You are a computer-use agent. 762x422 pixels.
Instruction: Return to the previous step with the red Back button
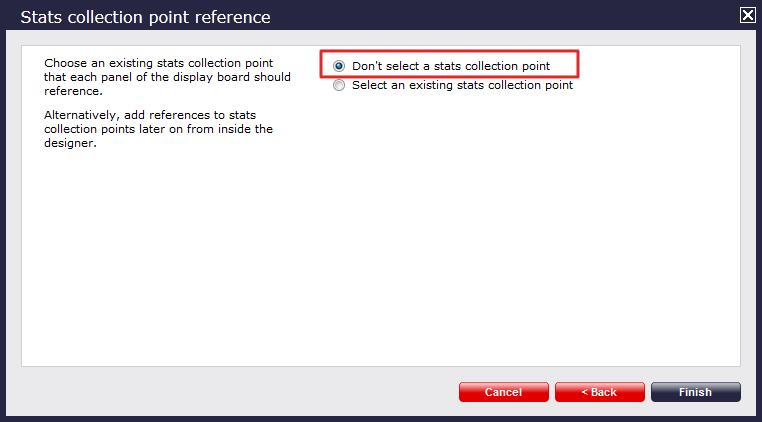pos(600,392)
